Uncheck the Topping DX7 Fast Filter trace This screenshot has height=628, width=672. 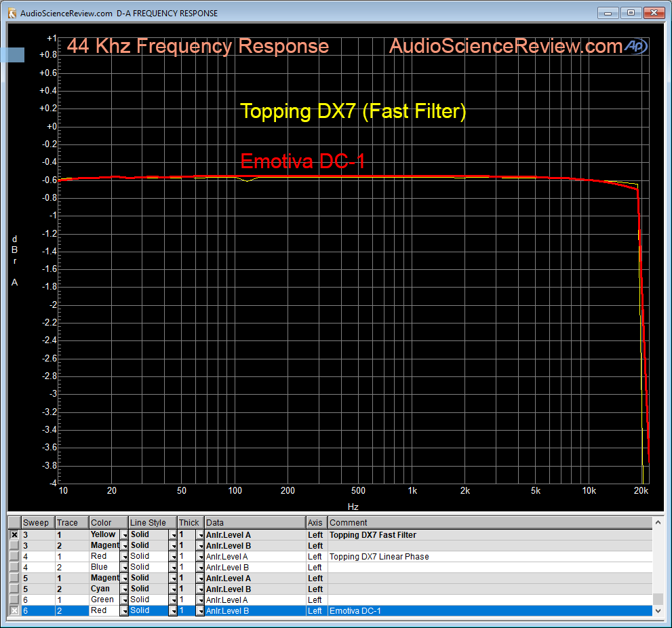14,534
